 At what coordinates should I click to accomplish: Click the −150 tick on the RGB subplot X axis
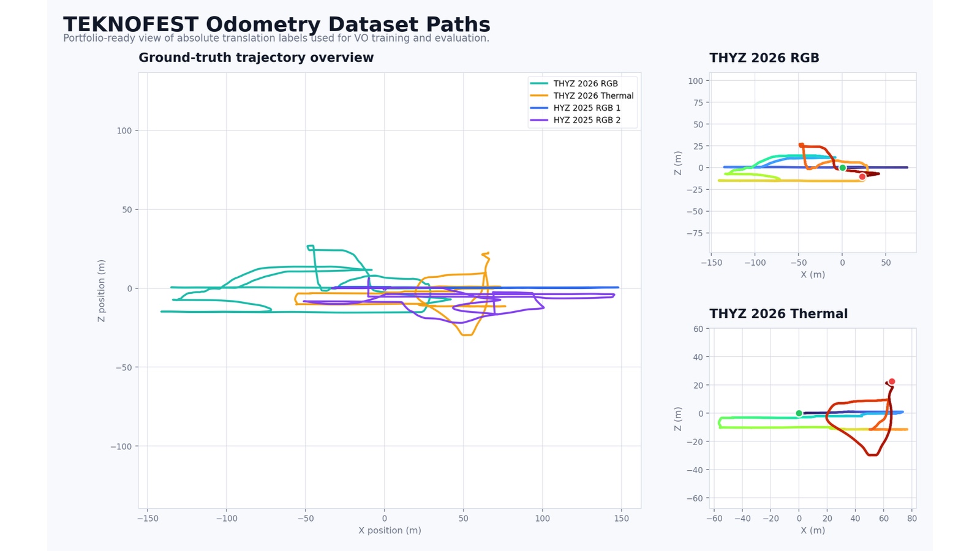[711, 263]
